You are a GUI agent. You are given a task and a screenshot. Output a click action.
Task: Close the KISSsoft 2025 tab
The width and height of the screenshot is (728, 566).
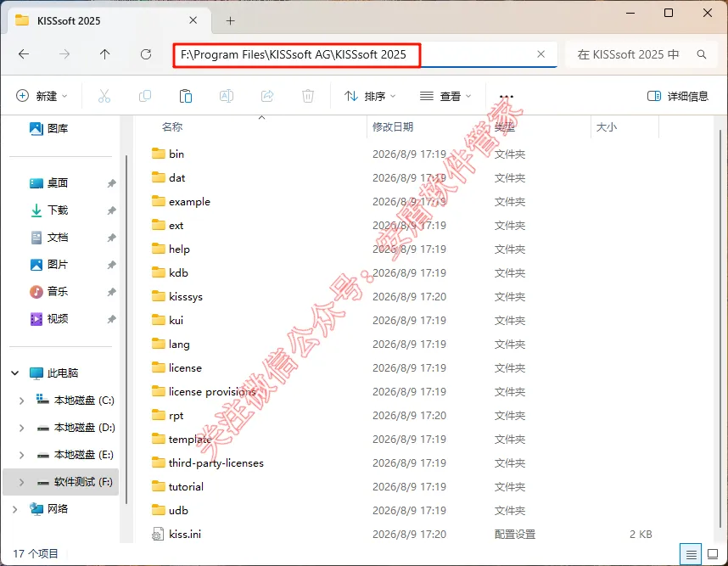[x=193, y=20]
